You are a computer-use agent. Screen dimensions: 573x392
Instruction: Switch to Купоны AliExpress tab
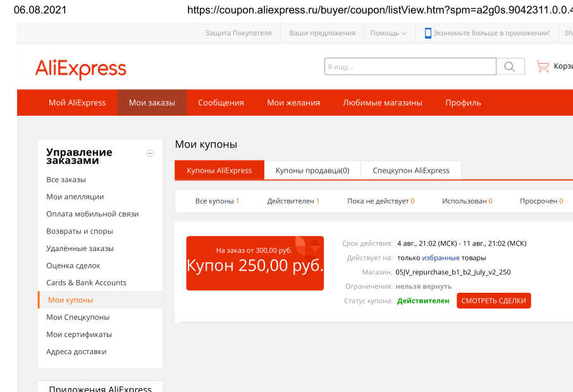point(219,170)
